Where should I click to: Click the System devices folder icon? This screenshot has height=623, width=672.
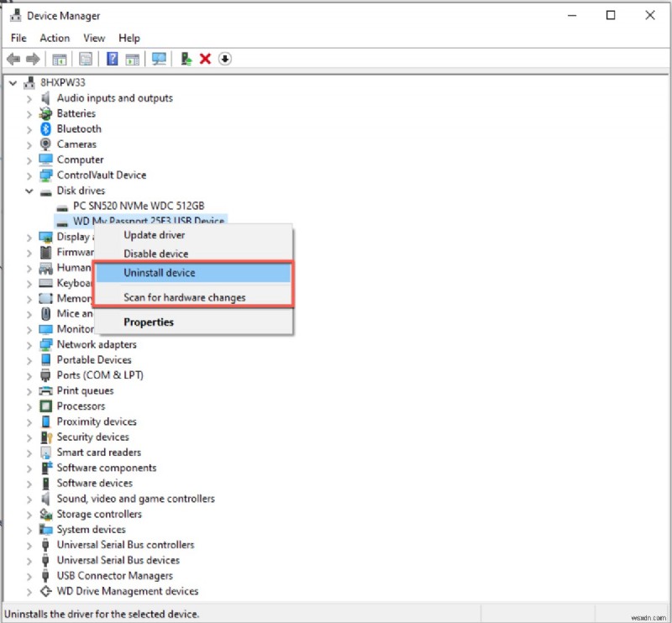tap(45, 529)
